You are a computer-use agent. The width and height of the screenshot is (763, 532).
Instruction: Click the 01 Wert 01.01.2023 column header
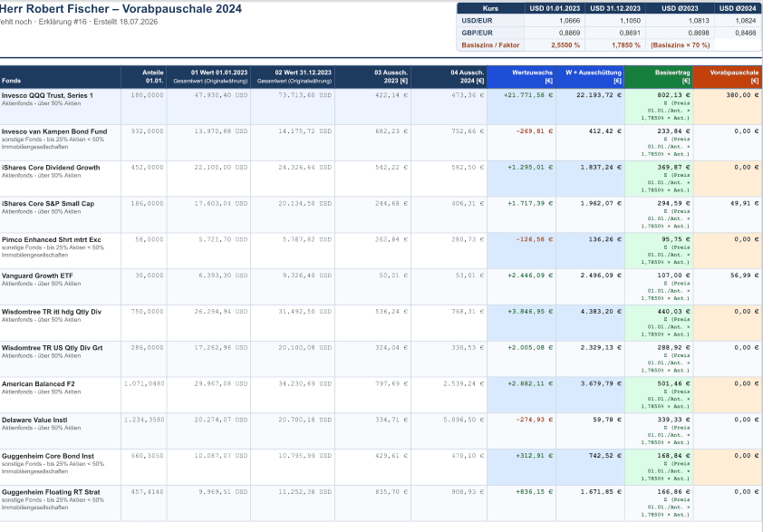point(208,77)
